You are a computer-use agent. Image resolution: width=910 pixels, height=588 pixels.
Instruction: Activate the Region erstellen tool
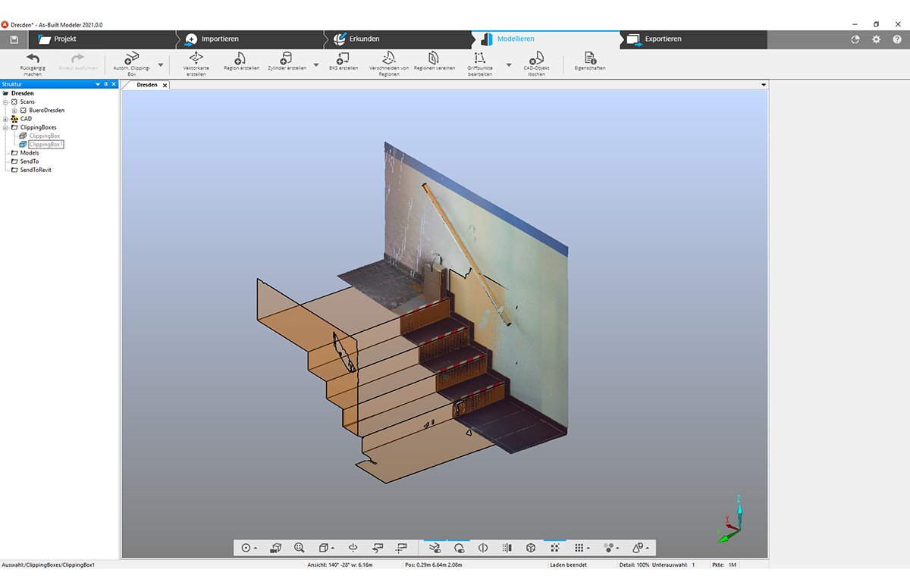tap(240, 61)
